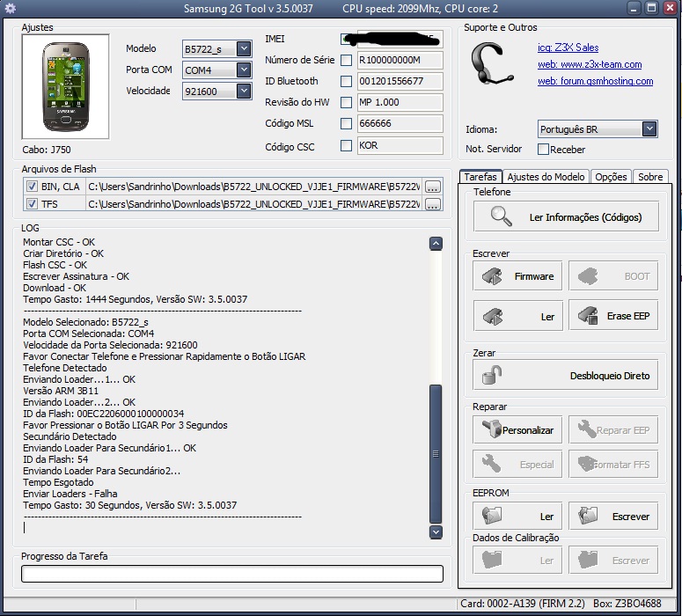
Task: Click the 'Enviar Loaders - Falha' log line
Action: tap(70, 494)
